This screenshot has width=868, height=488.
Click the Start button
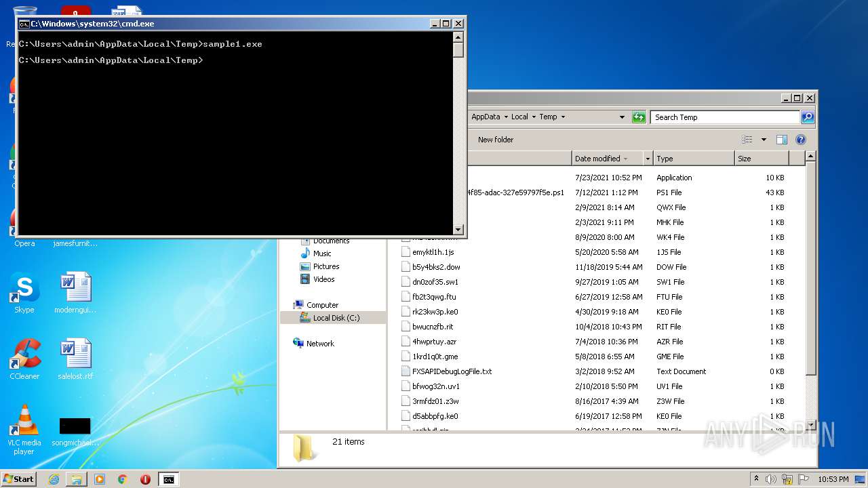coord(18,479)
